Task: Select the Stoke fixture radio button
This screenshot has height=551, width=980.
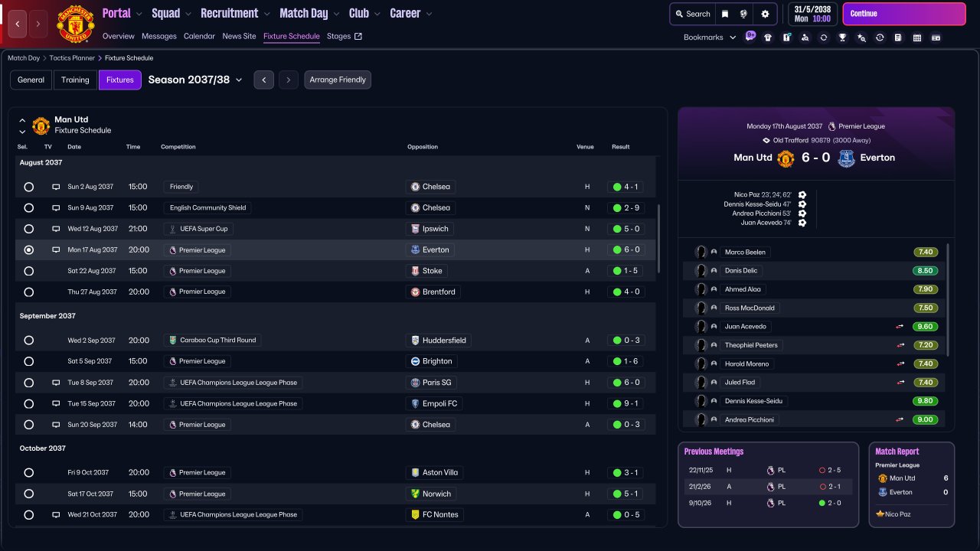Action: 29,271
